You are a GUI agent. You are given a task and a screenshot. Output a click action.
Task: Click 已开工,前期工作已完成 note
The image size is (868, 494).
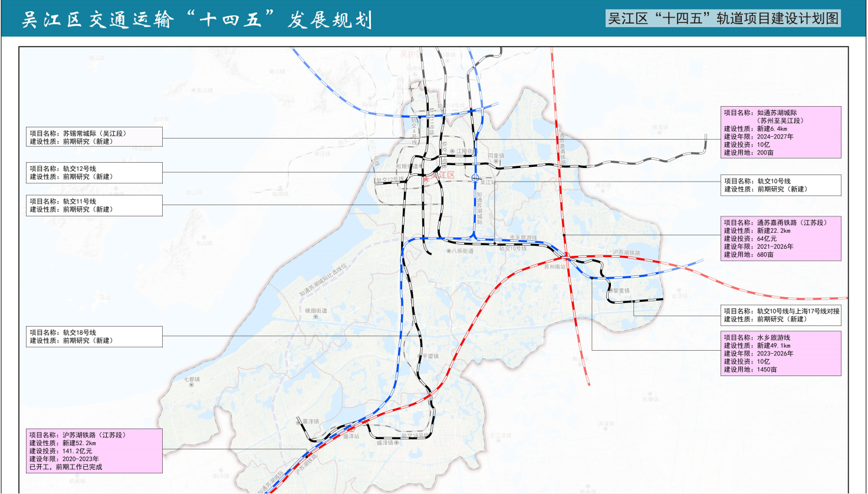point(66,467)
